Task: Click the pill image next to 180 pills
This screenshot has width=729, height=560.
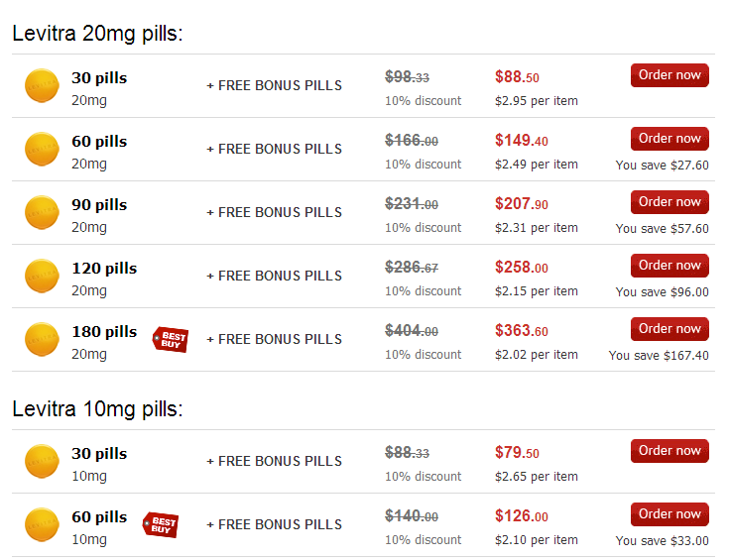Action: pos(42,339)
